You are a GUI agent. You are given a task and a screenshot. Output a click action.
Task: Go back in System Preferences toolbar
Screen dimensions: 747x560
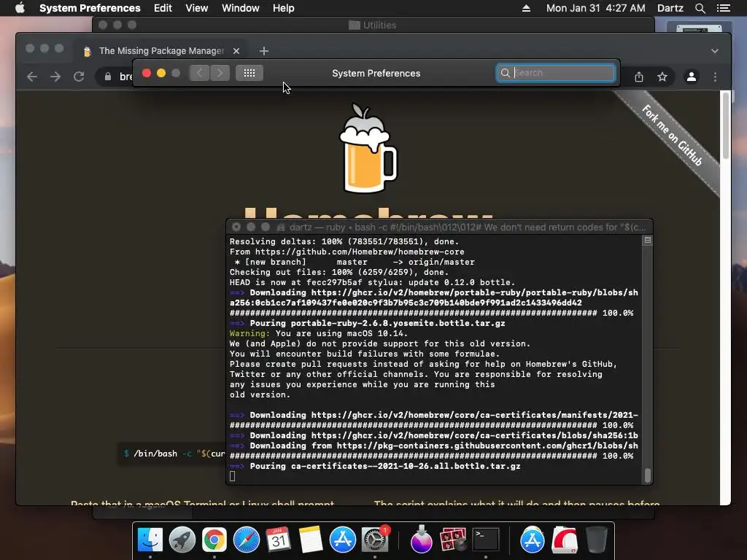tap(199, 73)
